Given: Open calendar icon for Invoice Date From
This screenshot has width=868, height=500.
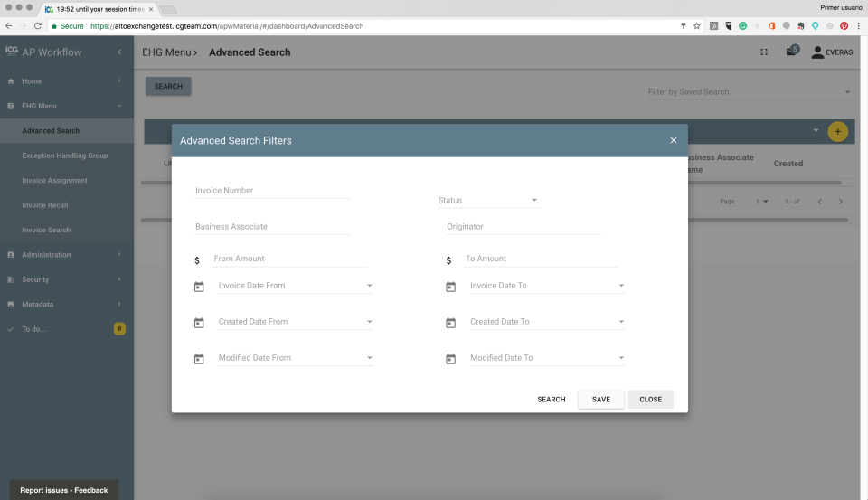Looking at the screenshot, I should click(199, 287).
